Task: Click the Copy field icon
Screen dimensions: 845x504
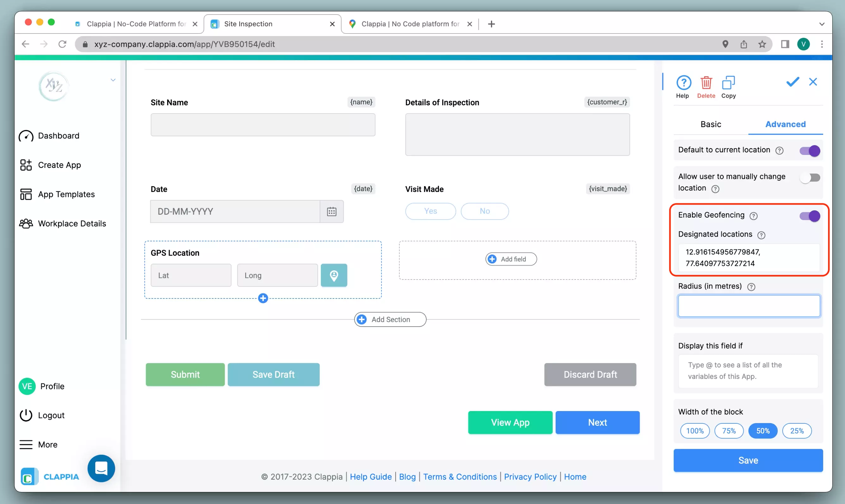Action: click(x=729, y=83)
